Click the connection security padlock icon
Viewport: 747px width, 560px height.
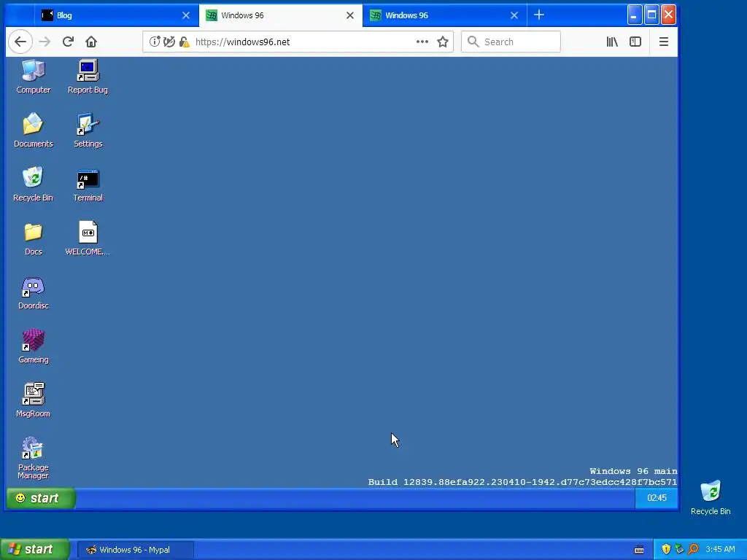184,42
